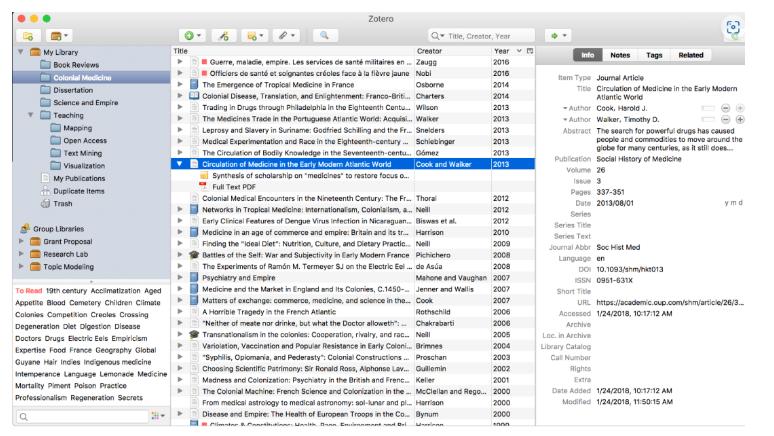
Task: Remove author Cook, Harold J. with minus
Action: click(x=725, y=108)
